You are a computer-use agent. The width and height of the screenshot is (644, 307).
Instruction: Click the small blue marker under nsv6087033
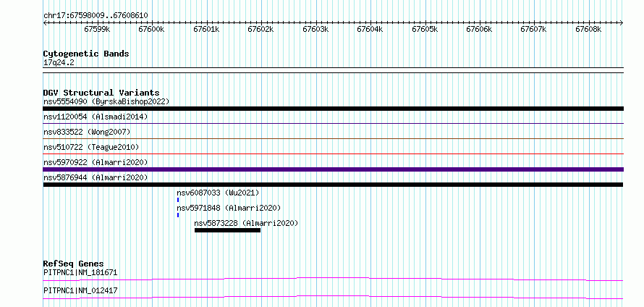pos(178,200)
